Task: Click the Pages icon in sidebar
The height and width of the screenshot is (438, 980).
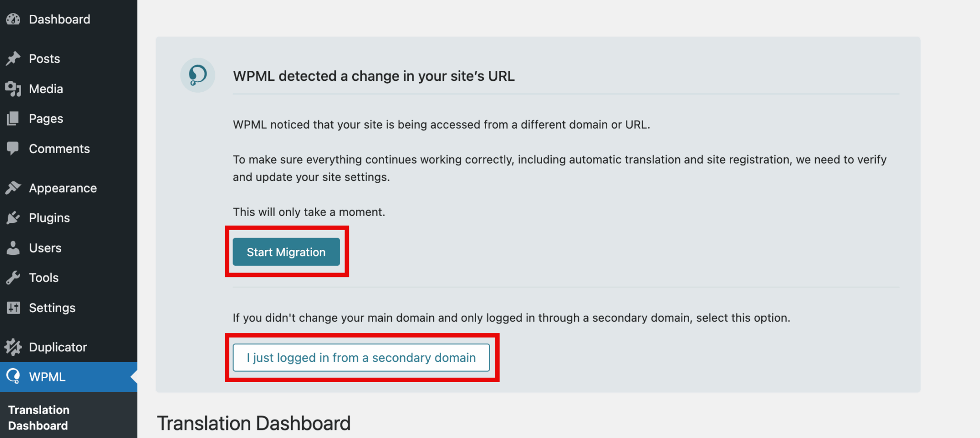Action: 13,119
